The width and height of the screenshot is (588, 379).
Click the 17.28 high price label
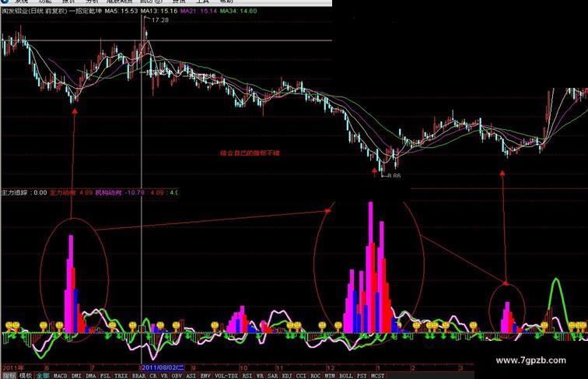coord(160,20)
